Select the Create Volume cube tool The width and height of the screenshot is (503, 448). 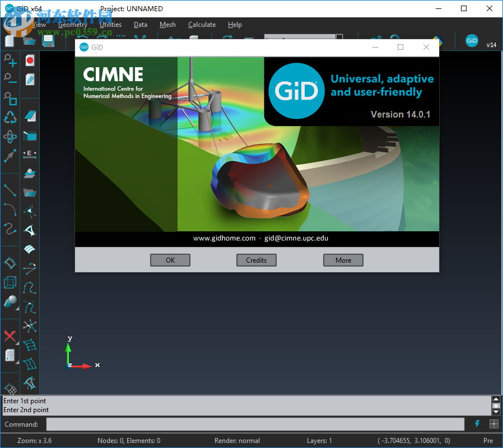[x=10, y=283]
